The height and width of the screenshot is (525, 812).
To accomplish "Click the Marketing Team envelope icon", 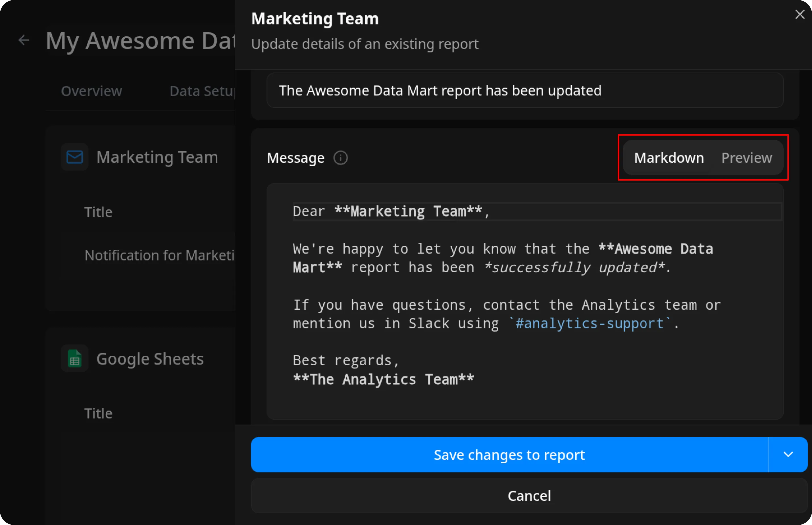I will (x=74, y=157).
